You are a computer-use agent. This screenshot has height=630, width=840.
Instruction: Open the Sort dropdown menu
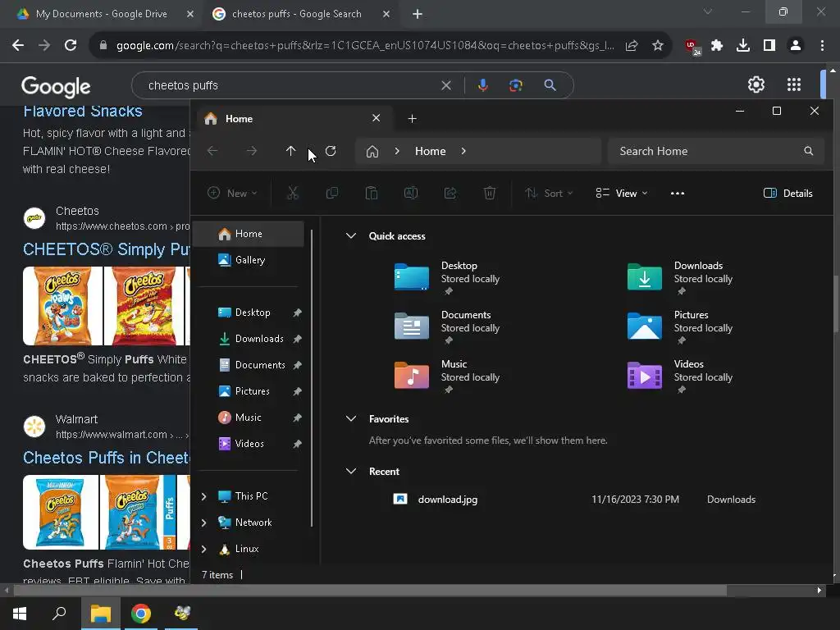coord(549,194)
